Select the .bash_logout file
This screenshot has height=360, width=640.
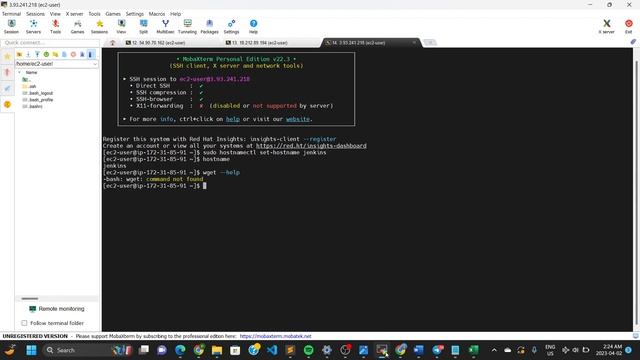[38, 93]
